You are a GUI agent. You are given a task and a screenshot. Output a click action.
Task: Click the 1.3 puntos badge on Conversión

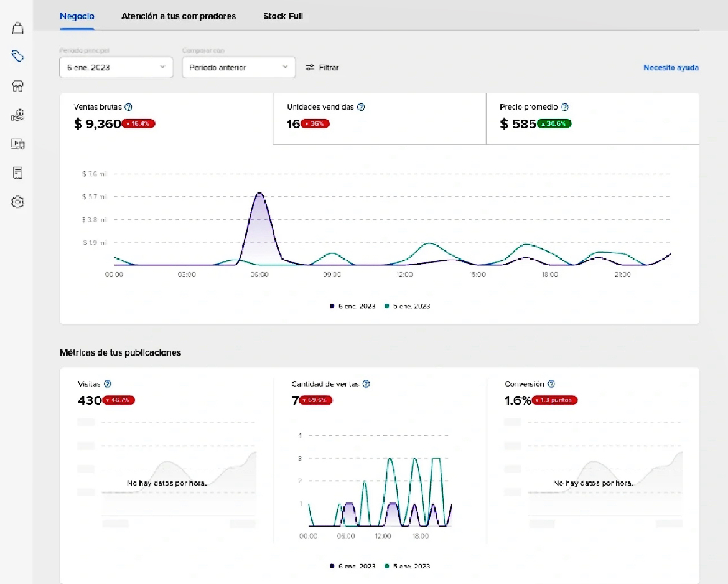[555, 400]
